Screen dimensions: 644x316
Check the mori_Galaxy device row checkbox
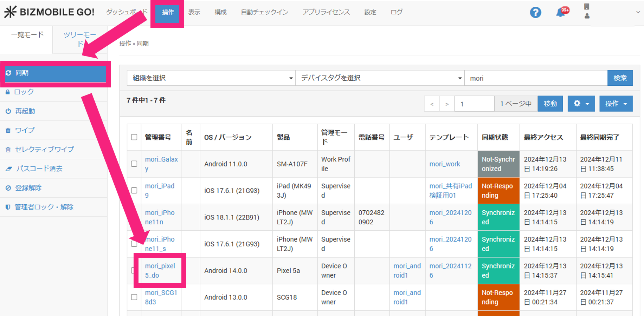point(134,164)
